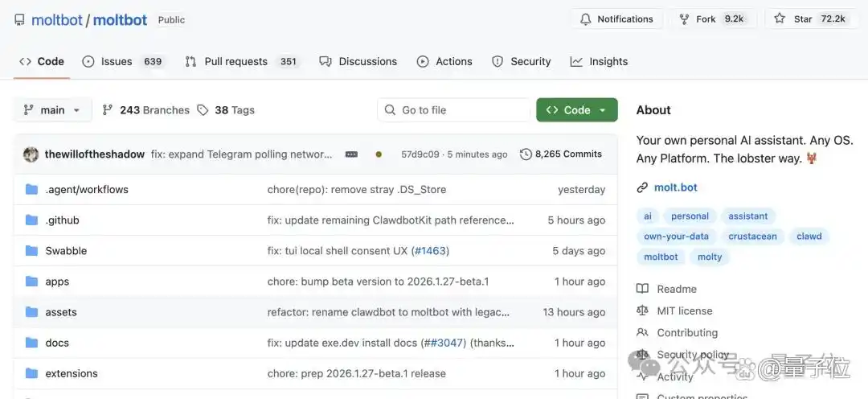Screen dimensions: 868x399
Task: Click the folder icon of Swabble
Action: pos(31,250)
